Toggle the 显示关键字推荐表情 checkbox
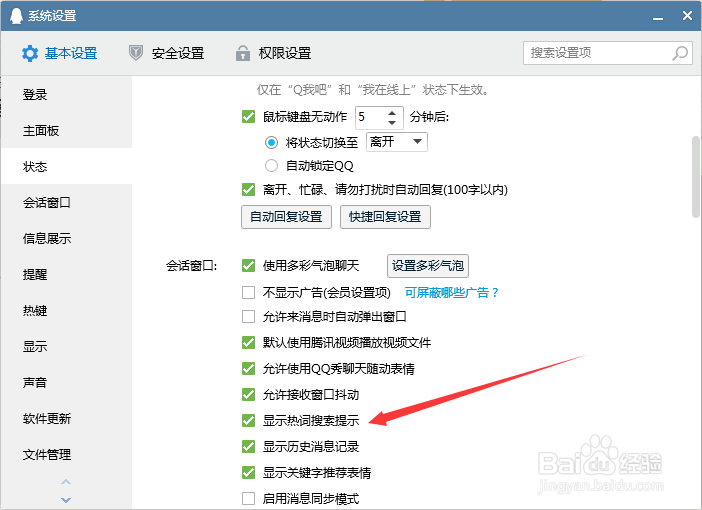 pyautogui.click(x=248, y=472)
